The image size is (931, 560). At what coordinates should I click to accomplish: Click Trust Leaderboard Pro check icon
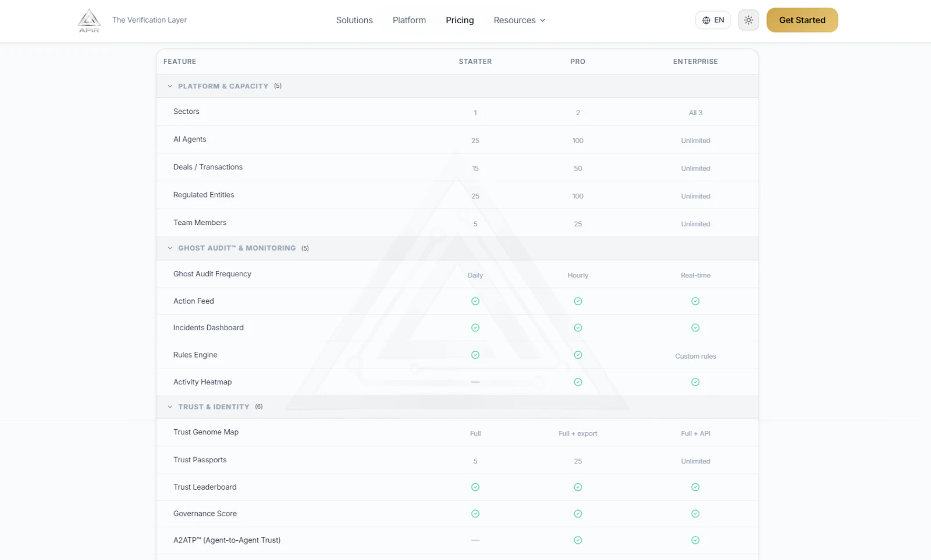(x=578, y=487)
